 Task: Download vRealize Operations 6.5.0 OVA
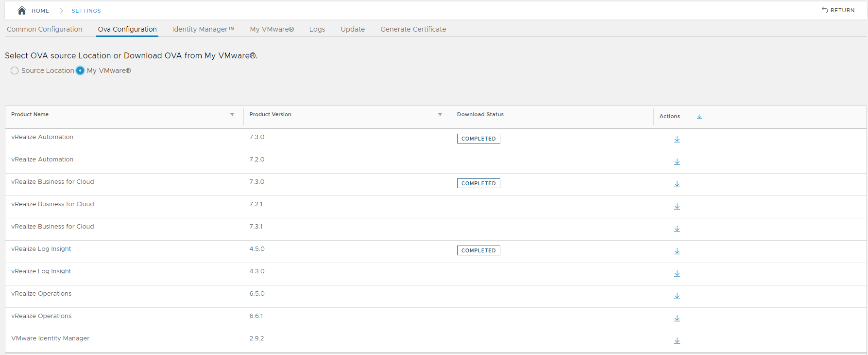(677, 296)
